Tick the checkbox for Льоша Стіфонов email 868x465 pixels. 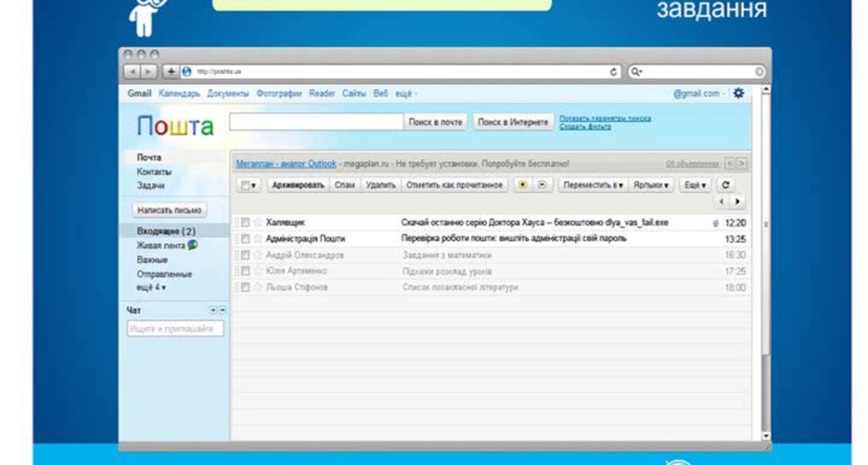tap(245, 287)
